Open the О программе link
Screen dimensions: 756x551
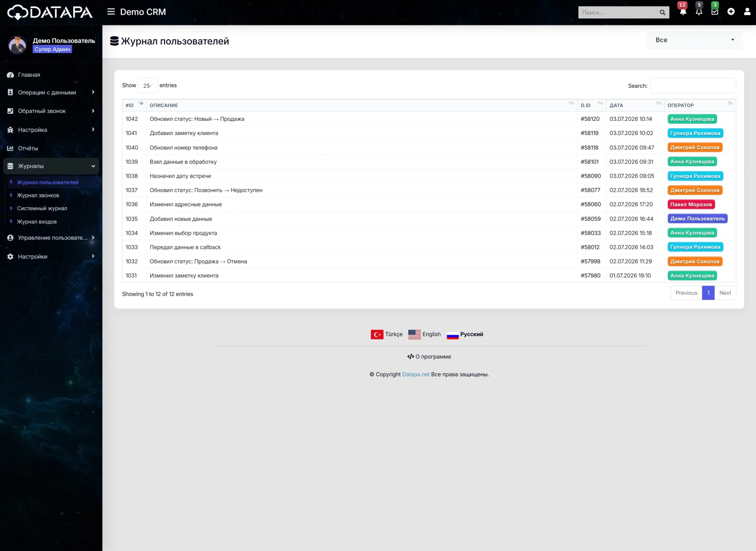click(x=433, y=357)
